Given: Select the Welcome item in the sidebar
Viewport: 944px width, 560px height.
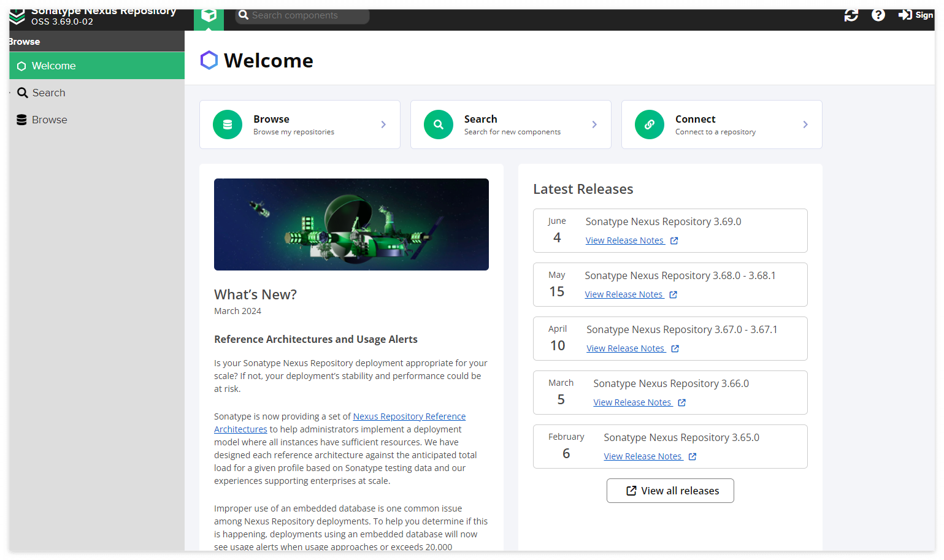Looking at the screenshot, I should [97, 66].
